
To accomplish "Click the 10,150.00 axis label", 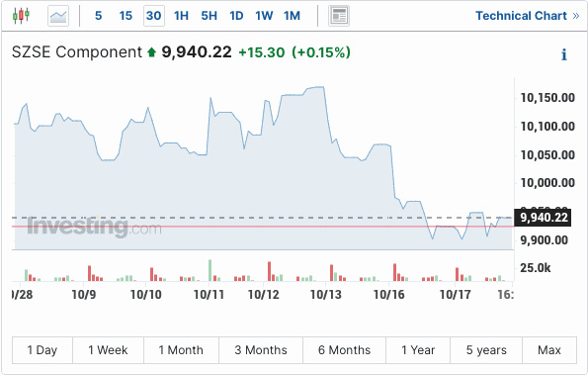I will 547,98.
